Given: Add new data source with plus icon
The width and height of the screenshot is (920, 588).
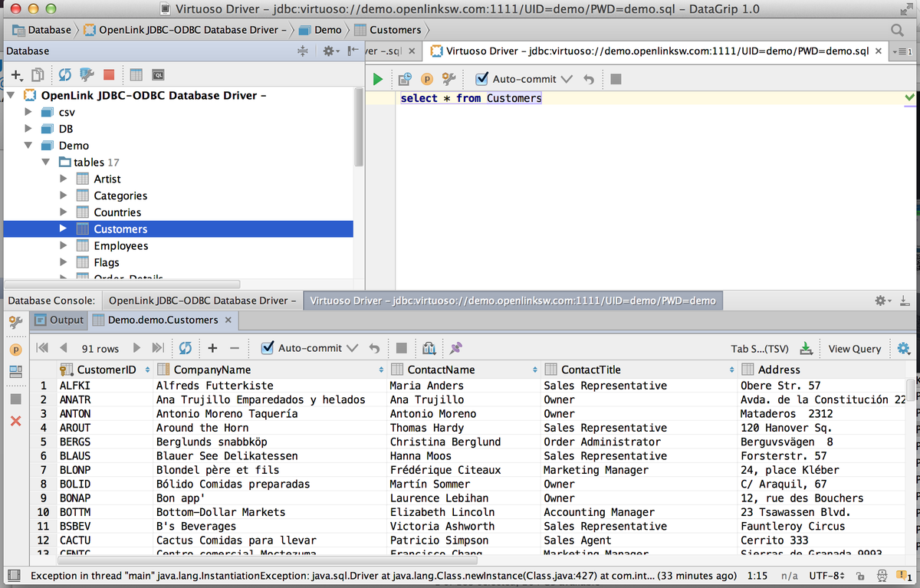Looking at the screenshot, I should (x=16, y=75).
